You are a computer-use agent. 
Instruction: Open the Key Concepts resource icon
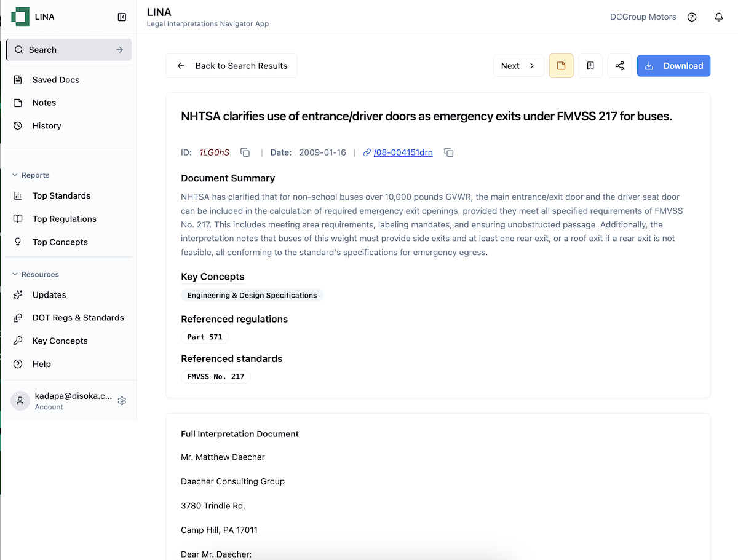(x=19, y=341)
